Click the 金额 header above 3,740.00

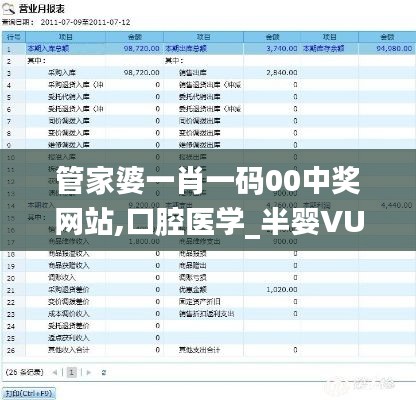point(272,37)
